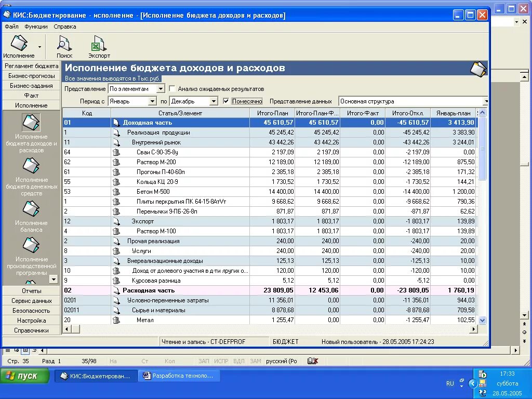
Task: Click the Поиск magnifier icon
Action: (64, 43)
